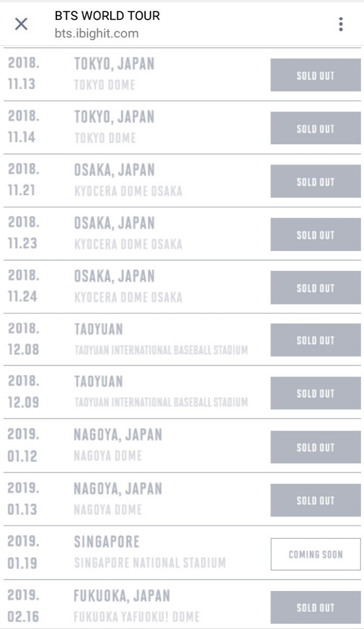Select the Kyocera Dome Osaka 11.21 venue
Viewport: 364px width, 629px height.
(128, 191)
